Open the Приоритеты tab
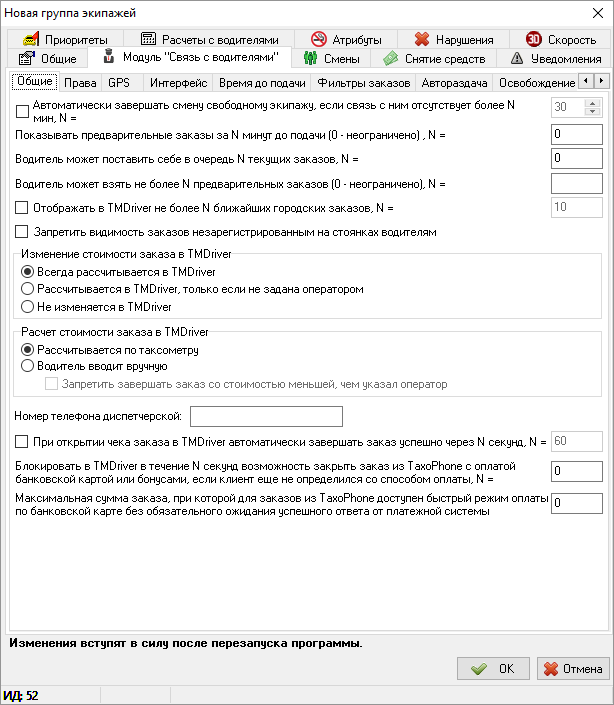The image size is (614, 705). pos(65,40)
